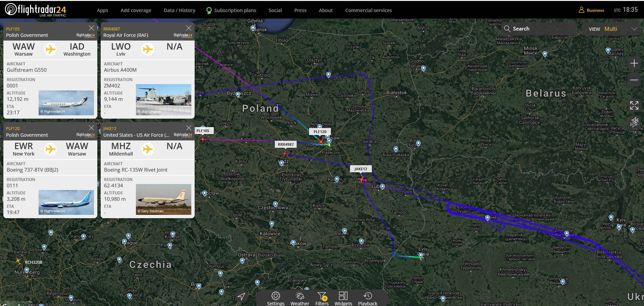Click the JAKE12 callsign in card
Image resolution: width=644 pixels, height=306 pixels.
point(110,129)
